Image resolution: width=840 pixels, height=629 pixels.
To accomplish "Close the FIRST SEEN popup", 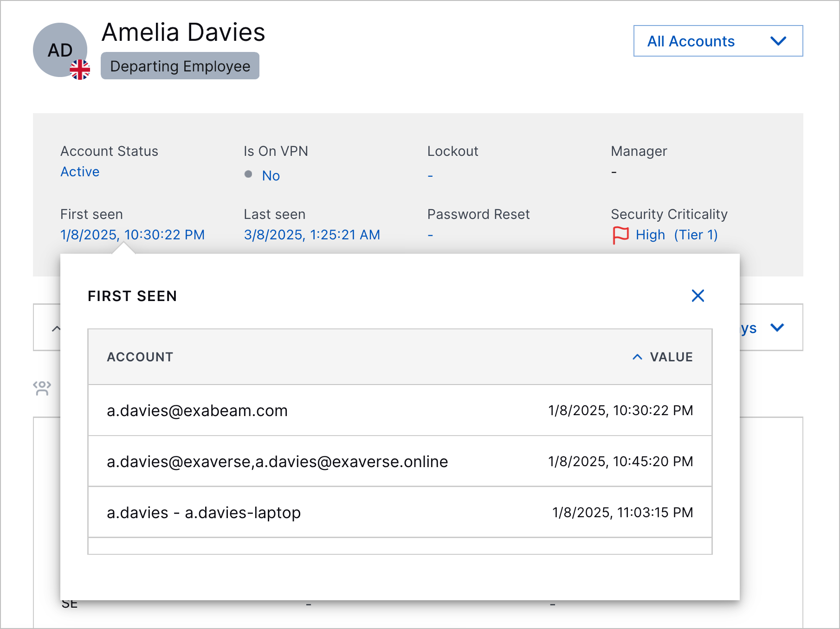I will pos(698,295).
